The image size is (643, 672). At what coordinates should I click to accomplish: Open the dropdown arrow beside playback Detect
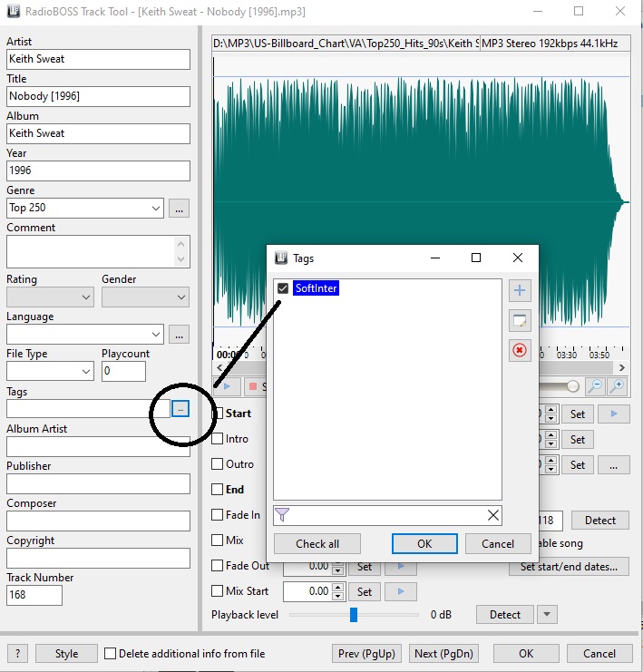coord(547,615)
